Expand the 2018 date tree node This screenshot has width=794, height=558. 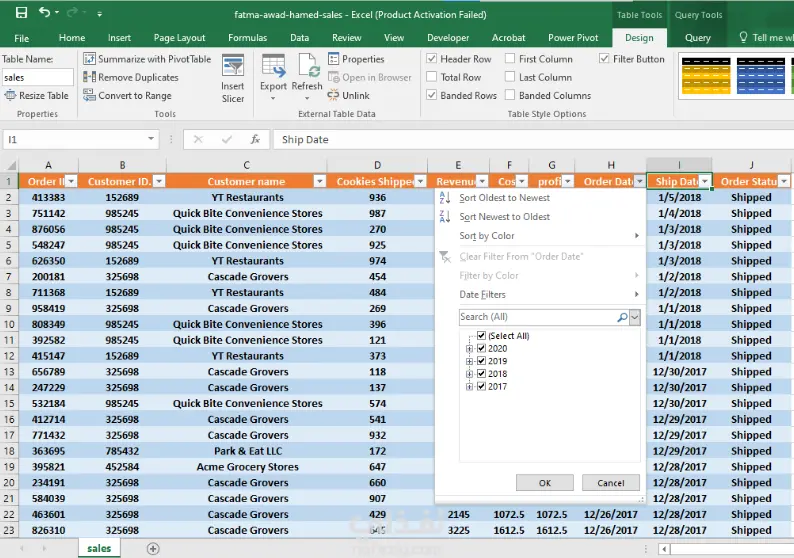pyautogui.click(x=468, y=374)
